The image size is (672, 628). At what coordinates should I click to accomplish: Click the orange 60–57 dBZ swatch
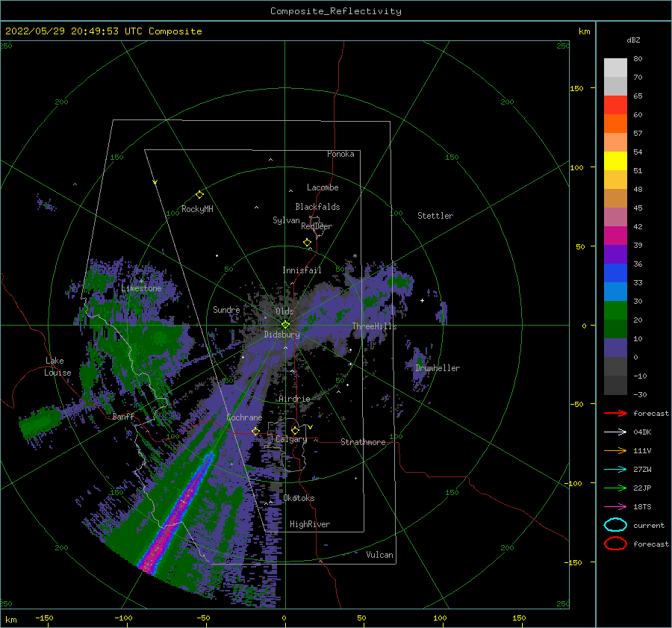coord(615,123)
